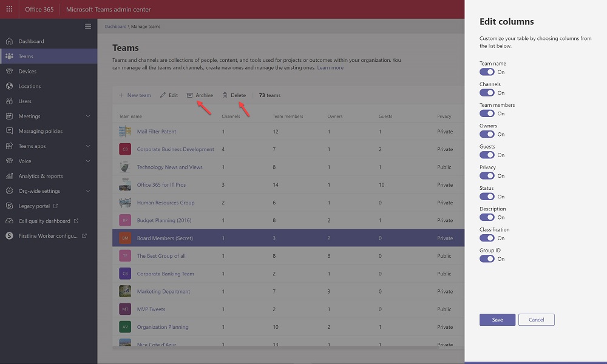The image size is (607, 364).
Task: Turn off the Guests column toggle
Action: pyautogui.click(x=487, y=155)
